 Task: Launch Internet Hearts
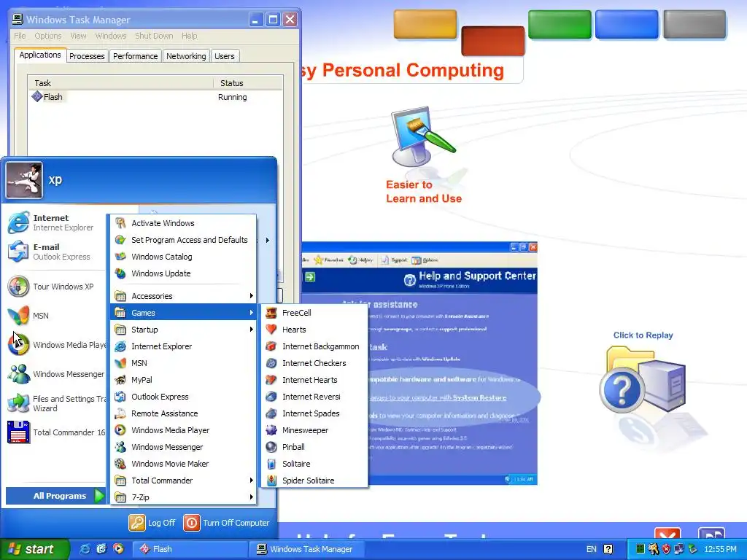(314, 379)
